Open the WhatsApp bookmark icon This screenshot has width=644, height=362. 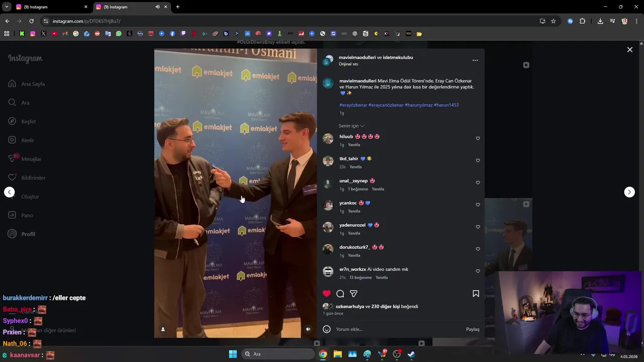pos(119,34)
